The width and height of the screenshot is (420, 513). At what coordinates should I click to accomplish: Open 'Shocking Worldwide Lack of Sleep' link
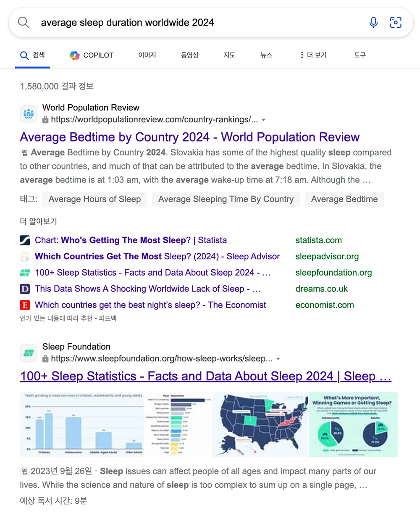point(148,289)
